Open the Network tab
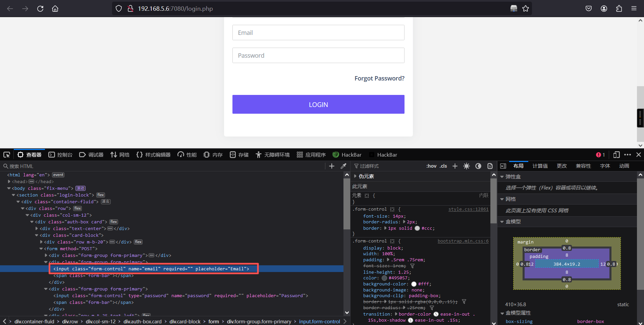644x325 pixels. [120, 155]
